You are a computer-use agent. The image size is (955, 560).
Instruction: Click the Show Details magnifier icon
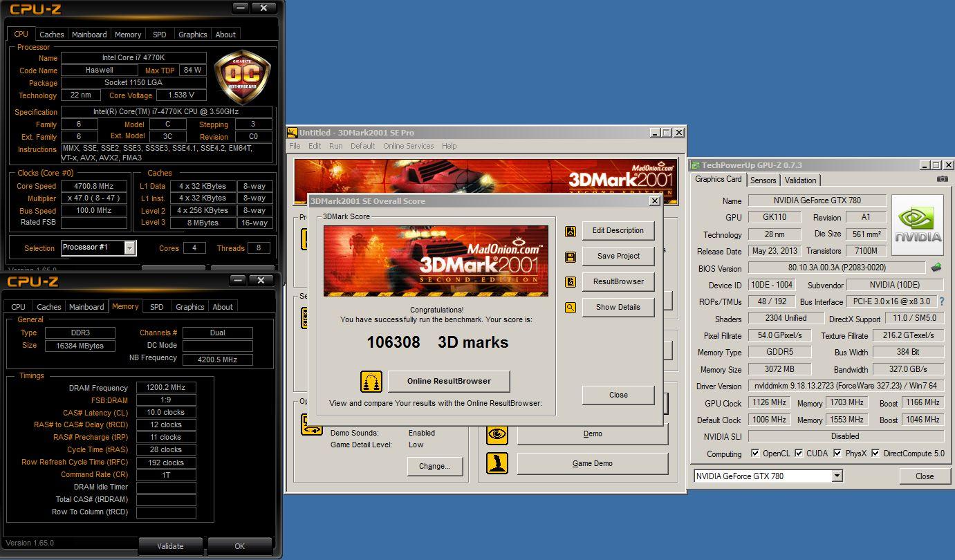pos(571,308)
